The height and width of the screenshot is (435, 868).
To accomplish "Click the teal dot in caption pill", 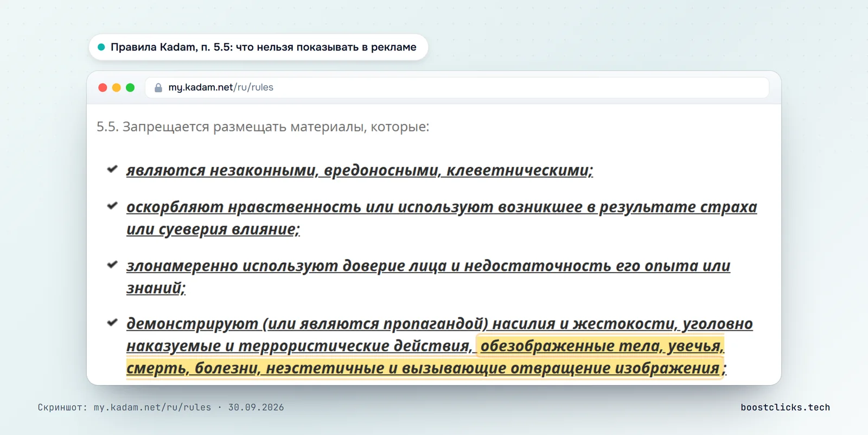I will point(101,47).
